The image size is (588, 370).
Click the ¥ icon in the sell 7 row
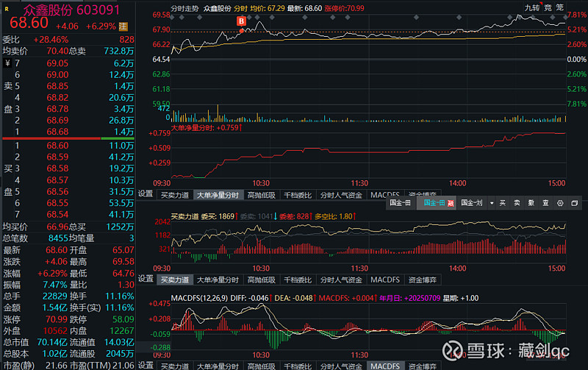tap(7, 63)
